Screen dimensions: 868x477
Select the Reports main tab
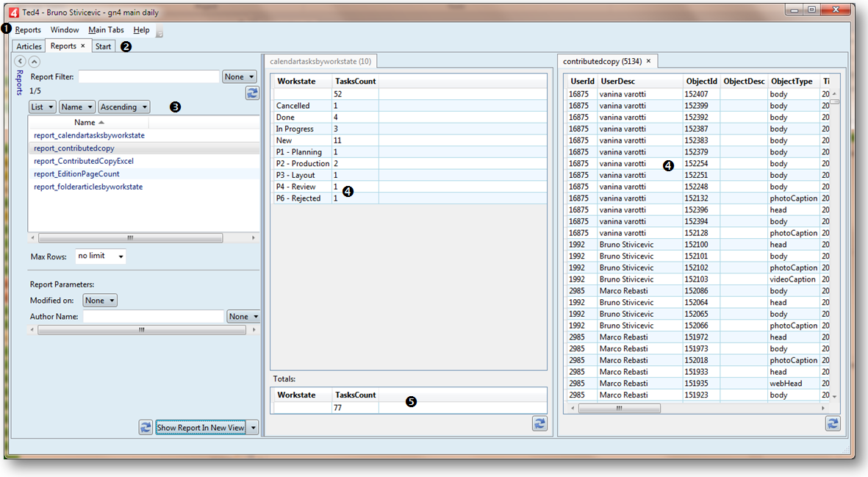coord(63,46)
